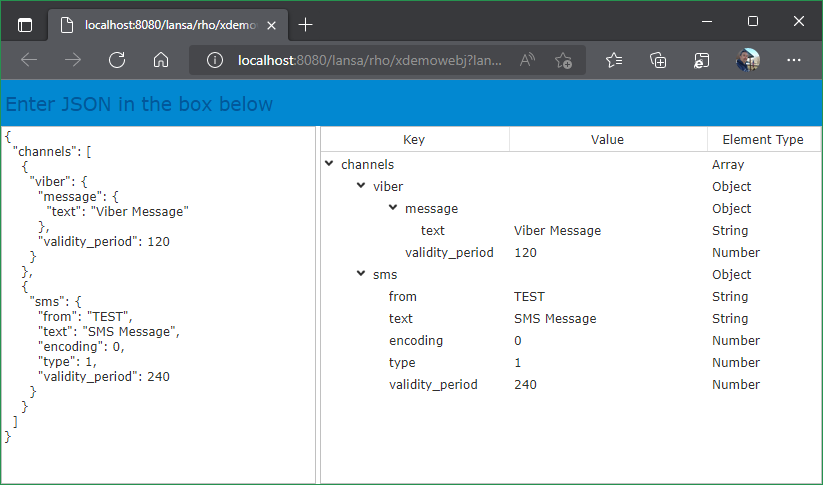Collapse the channels tree node
Viewport: 823px width, 485px height.
[x=329, y=164]
